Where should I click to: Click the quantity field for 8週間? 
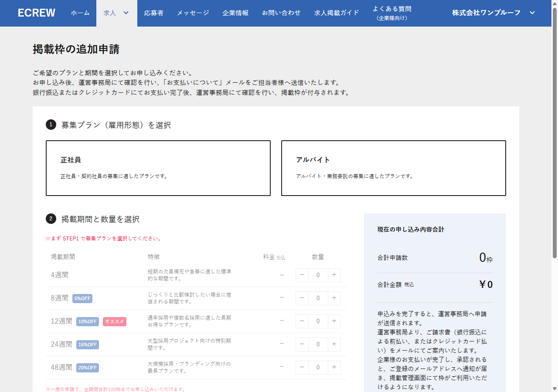(x=318, y=298)
